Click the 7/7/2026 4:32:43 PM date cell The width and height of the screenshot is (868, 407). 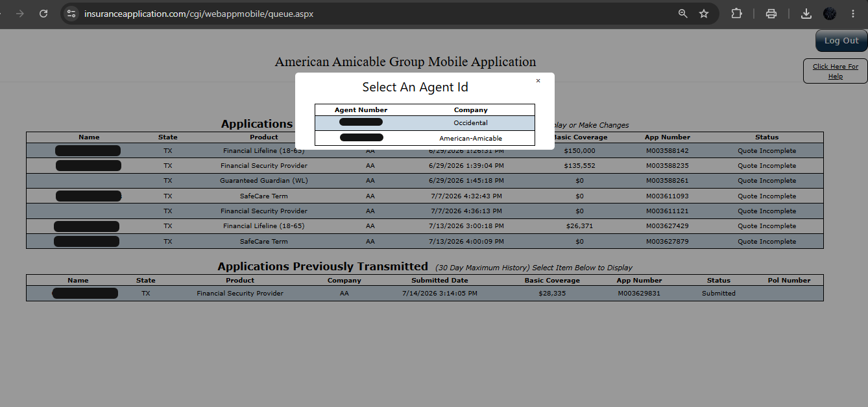tap(466, 196)
